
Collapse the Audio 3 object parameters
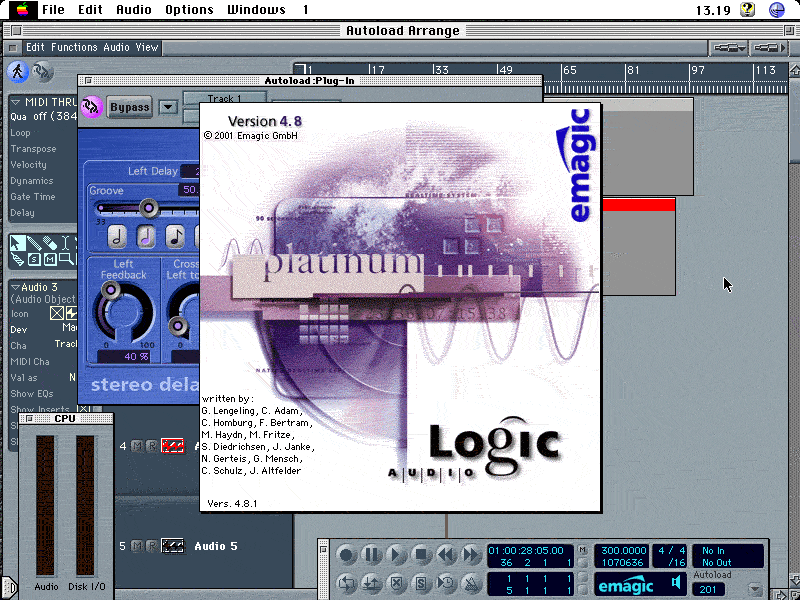click(16, 287)
